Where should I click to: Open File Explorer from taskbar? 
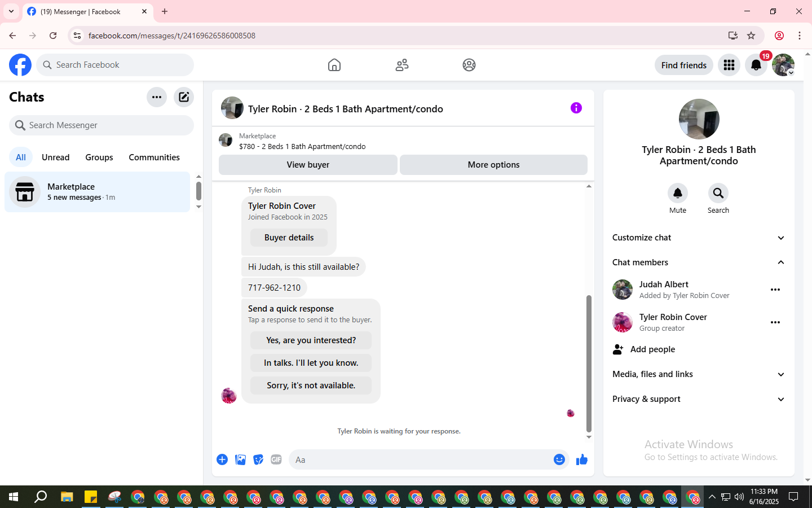[x=67, y=497]
